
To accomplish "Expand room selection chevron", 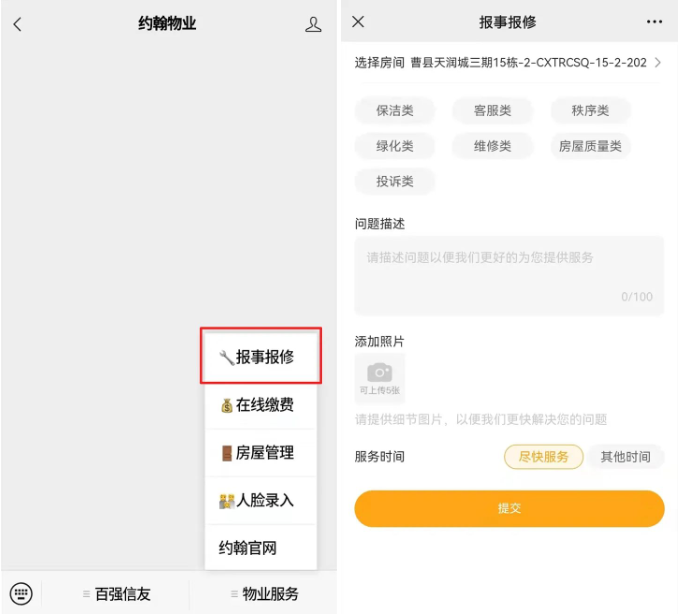I will [x=658, y=62].
